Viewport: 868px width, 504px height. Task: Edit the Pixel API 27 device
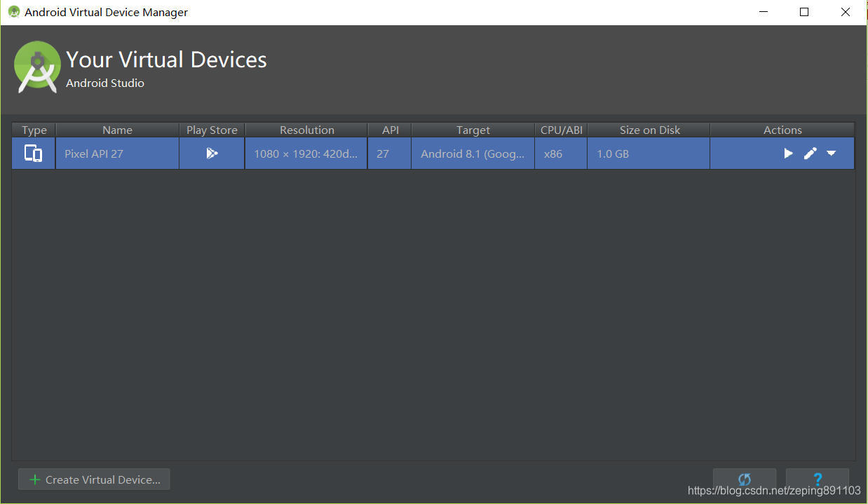(810, 154)
